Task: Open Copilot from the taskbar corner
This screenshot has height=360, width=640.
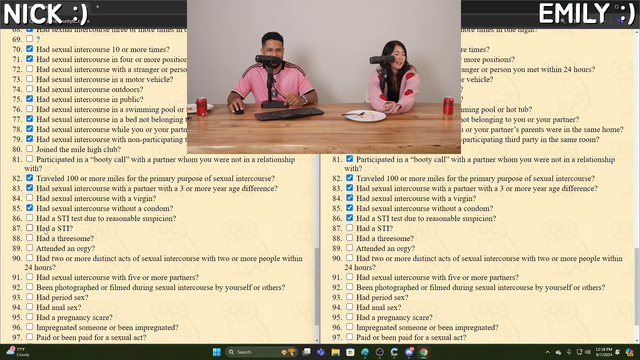Action: (629, 352)
